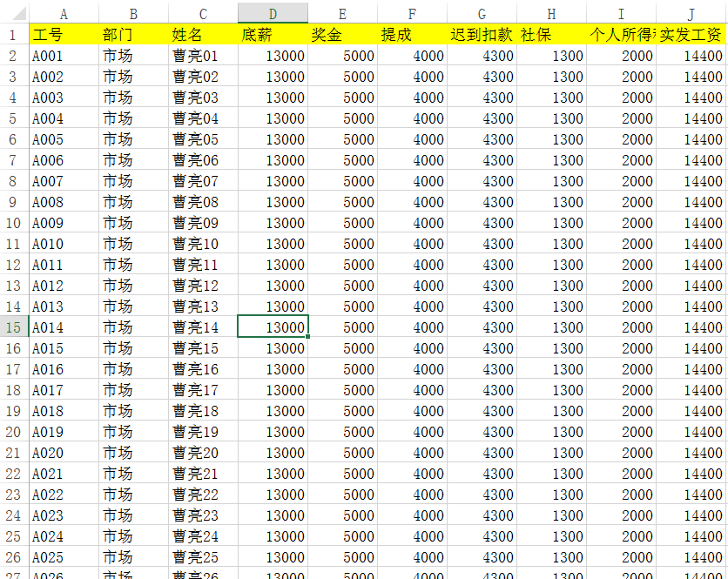
Task: Select row 15 header number
Action: [x=14, y=327]
